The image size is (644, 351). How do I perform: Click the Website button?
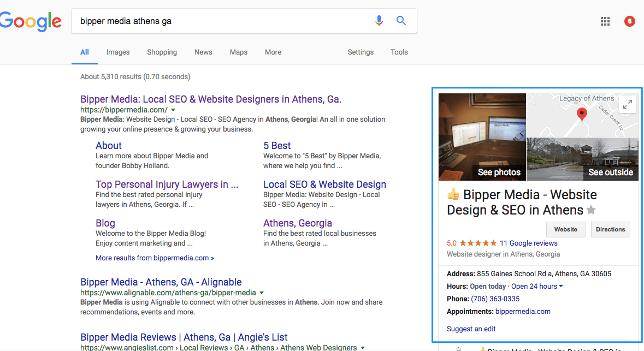click(565, 229)
